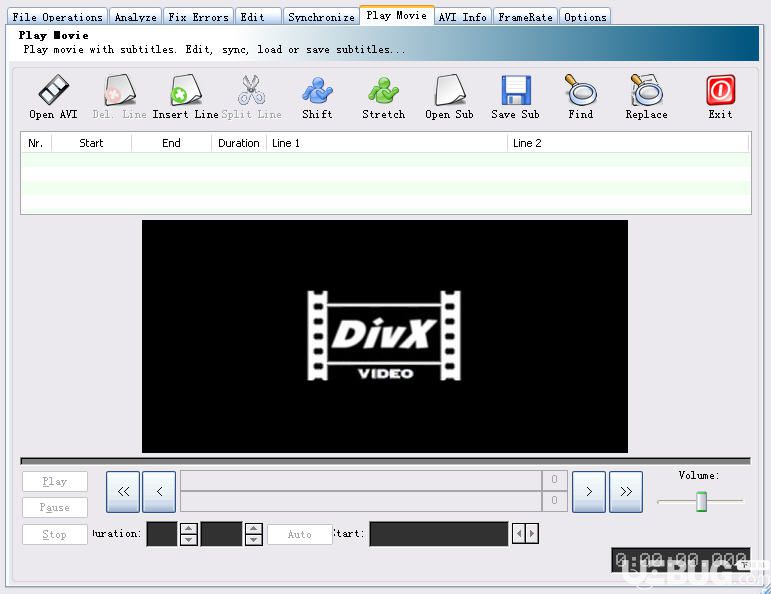Screen dimensions: 771x594
Task: Select the AVI Info tab
Action: pyautogui.click(x=462, y=17)
